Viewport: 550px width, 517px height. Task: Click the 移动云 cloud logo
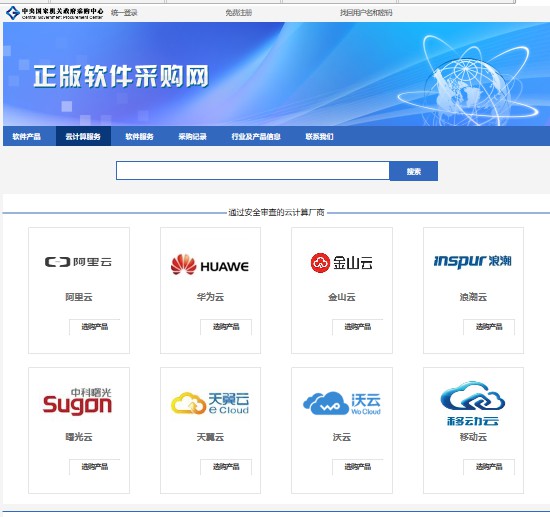coord(473,403)
